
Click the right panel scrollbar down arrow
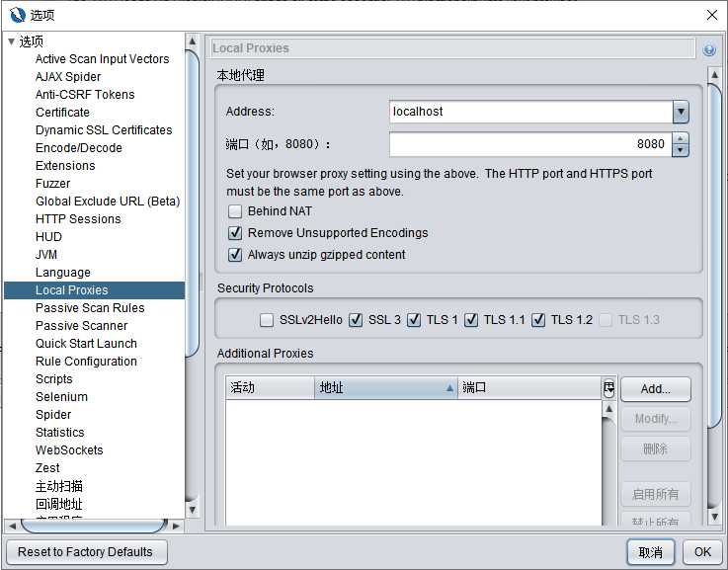pos(714,516)
